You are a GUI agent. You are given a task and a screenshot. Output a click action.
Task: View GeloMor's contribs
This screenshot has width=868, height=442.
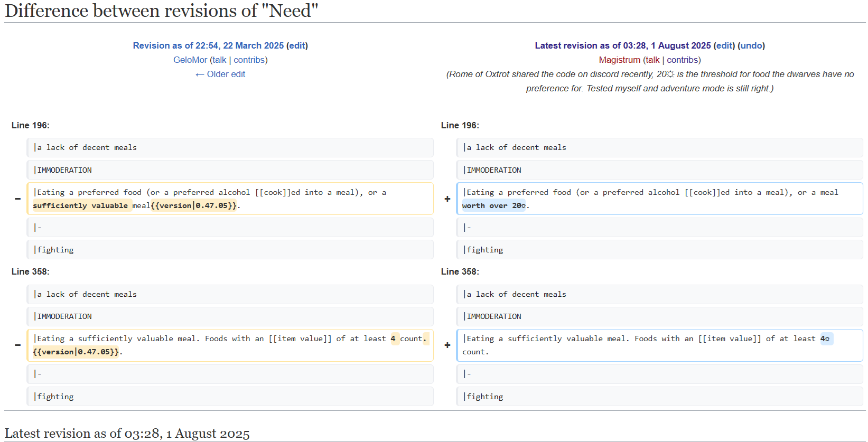(x=249, y=60)
